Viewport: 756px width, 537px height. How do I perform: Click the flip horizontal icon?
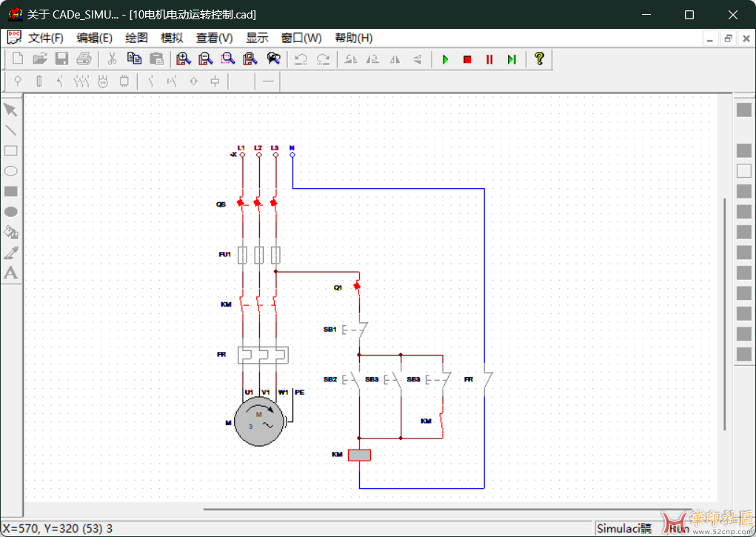(395, 59)
